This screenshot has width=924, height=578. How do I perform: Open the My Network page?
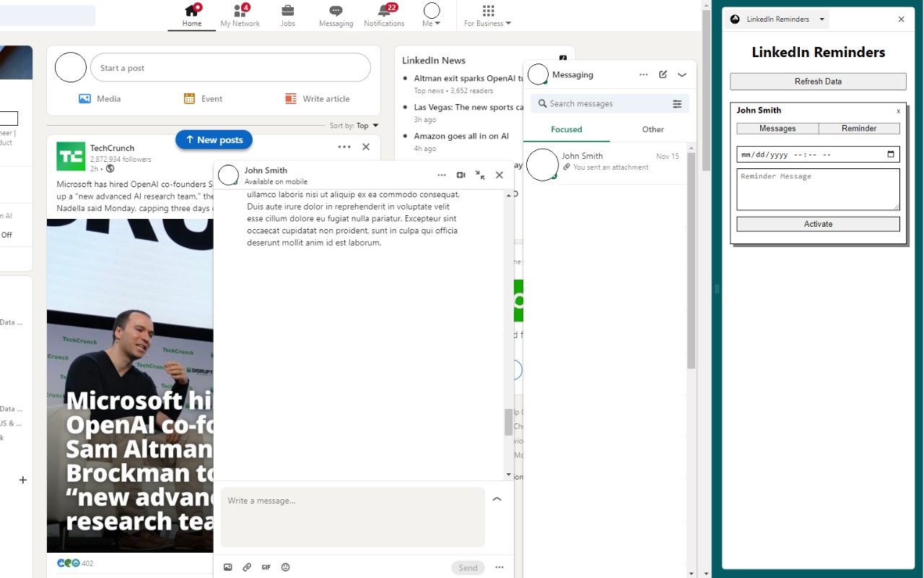[x=240, y=16]
